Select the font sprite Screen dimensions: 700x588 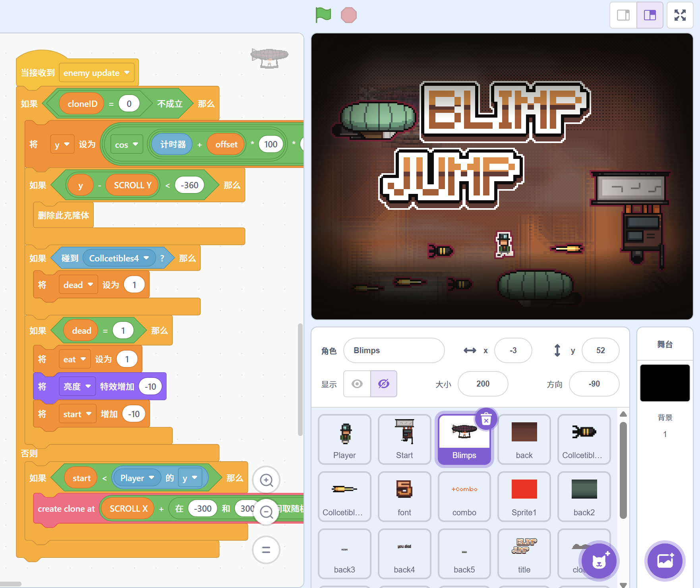tap(404, 496)
